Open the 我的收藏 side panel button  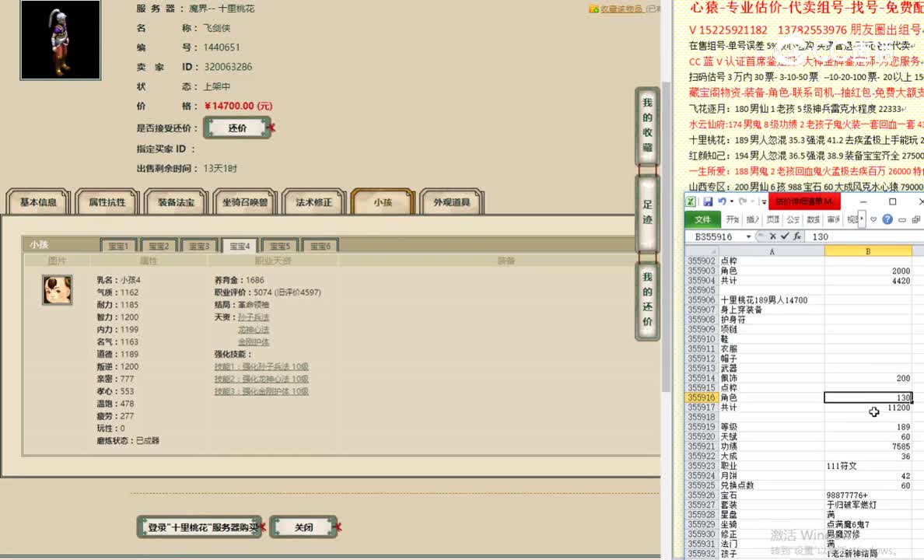[647, 125]
